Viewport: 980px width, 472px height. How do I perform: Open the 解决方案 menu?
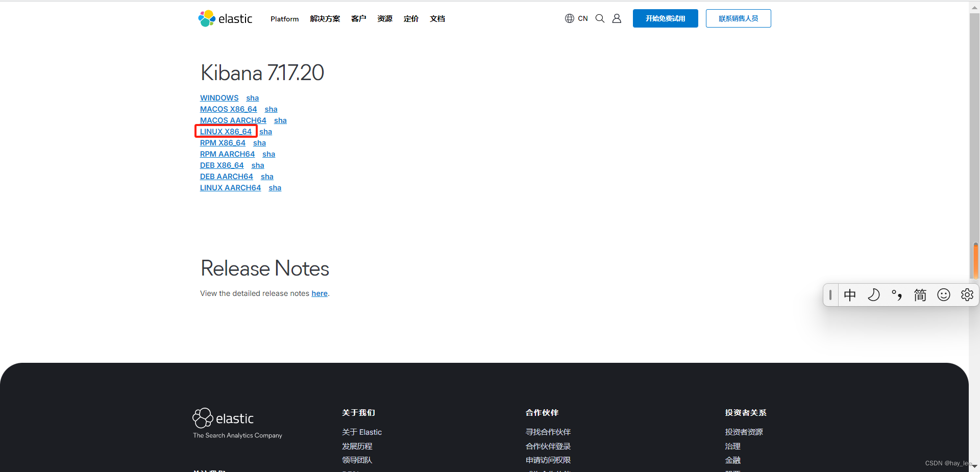click(x=325, y=19)
